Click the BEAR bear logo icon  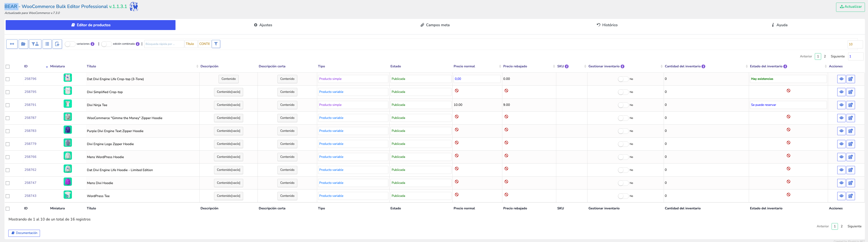click(x=134, y=6)
